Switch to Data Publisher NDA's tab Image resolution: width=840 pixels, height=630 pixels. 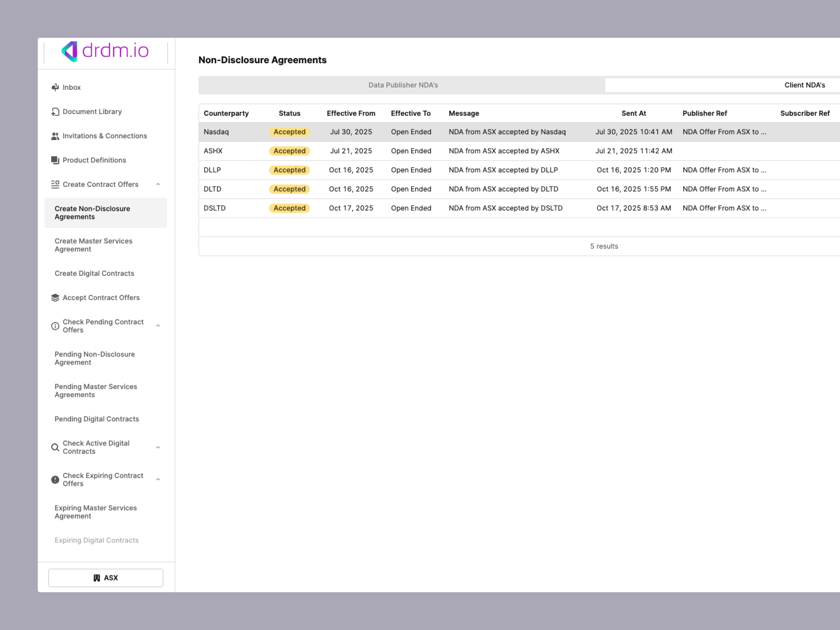(x=403, y=85)
